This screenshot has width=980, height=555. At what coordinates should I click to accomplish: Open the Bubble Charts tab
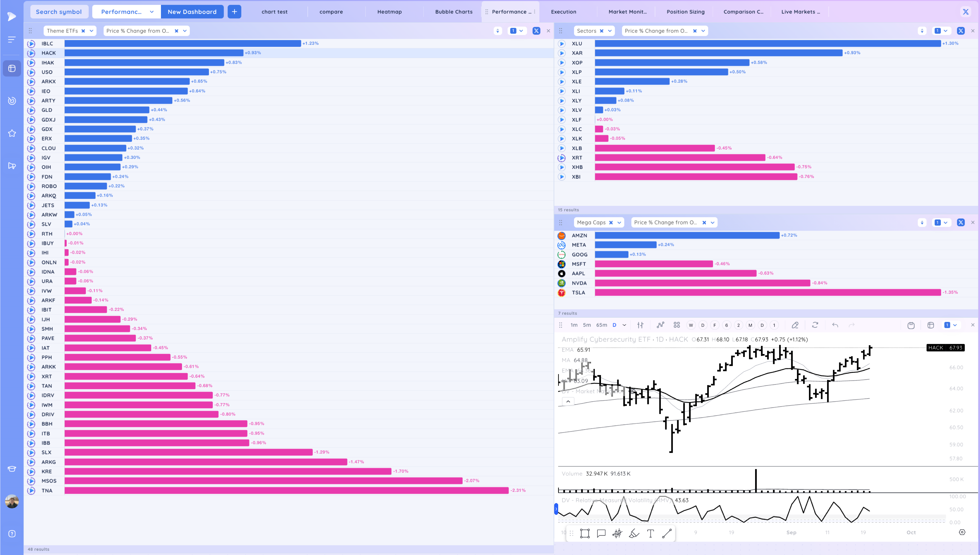(454, 12)
